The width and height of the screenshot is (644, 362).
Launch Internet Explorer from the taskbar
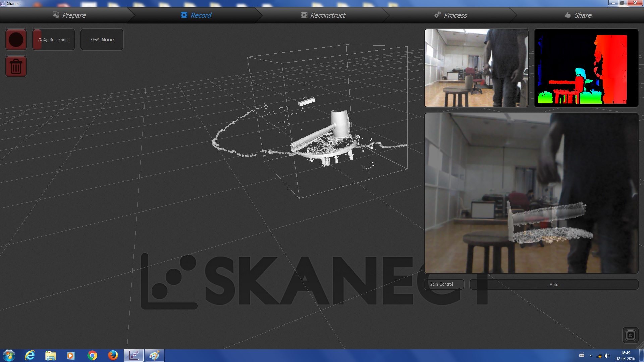[x=30, y=355]
